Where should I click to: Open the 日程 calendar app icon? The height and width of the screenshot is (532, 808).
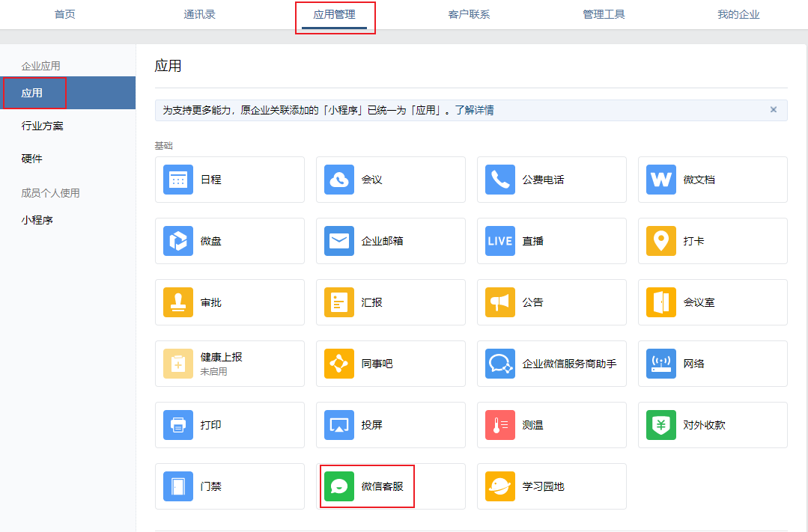(x=177, y=180)
